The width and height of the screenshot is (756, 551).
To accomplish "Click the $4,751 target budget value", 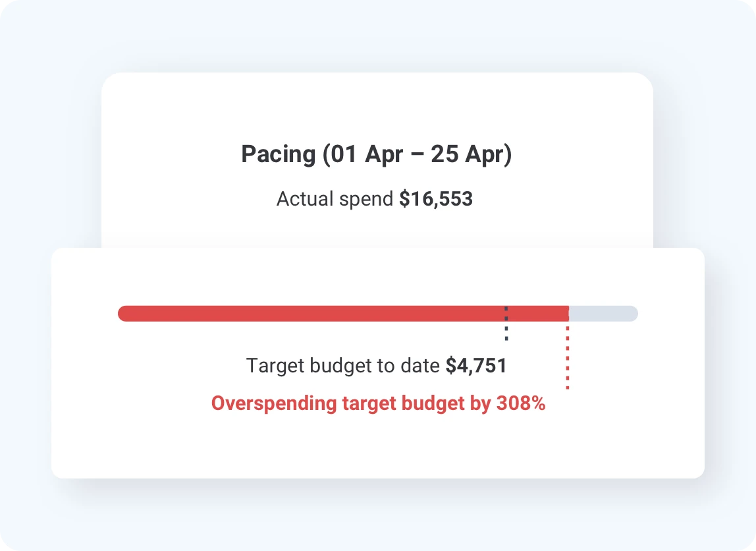I will click(476, 366).
